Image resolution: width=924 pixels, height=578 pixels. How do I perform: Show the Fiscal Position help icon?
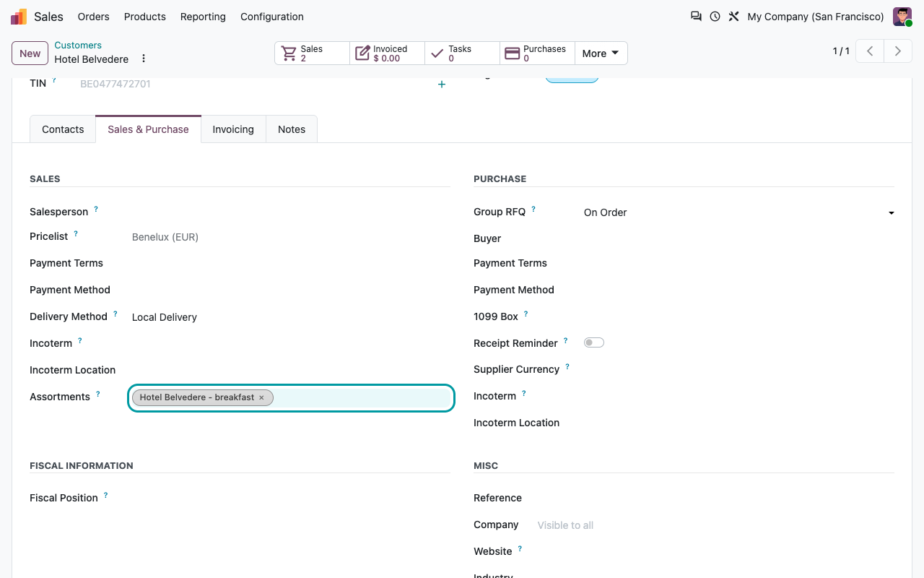click(x=106, y=496)
